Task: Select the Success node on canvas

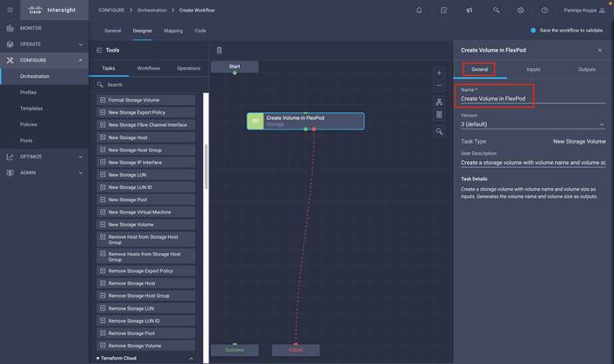Action: 235,350
